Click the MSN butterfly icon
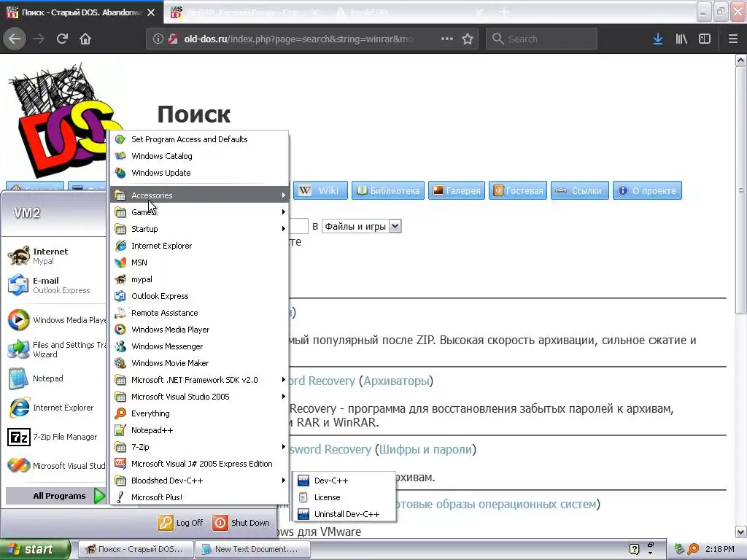The width and height of the screenshot is (747, 560). (120, 262)
